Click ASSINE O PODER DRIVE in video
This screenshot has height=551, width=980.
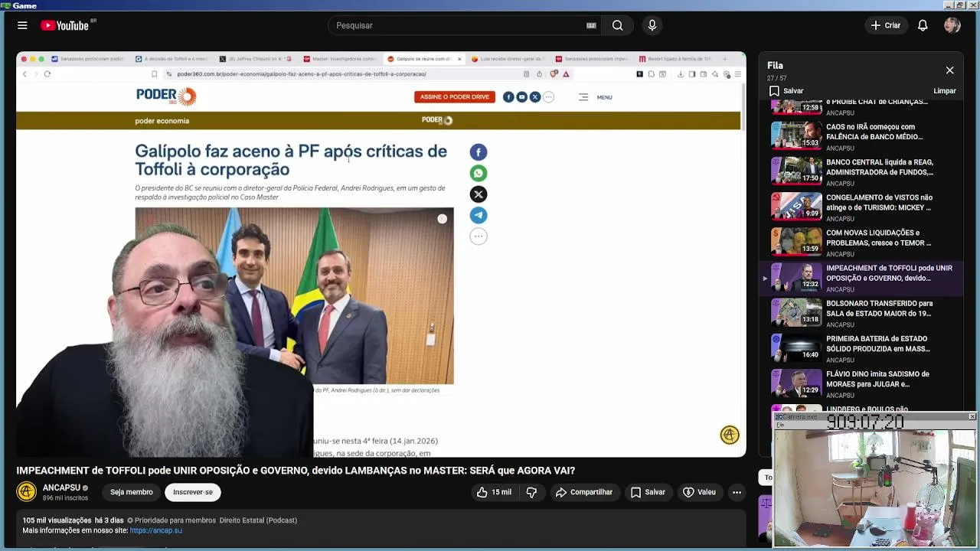click(454, 97)
